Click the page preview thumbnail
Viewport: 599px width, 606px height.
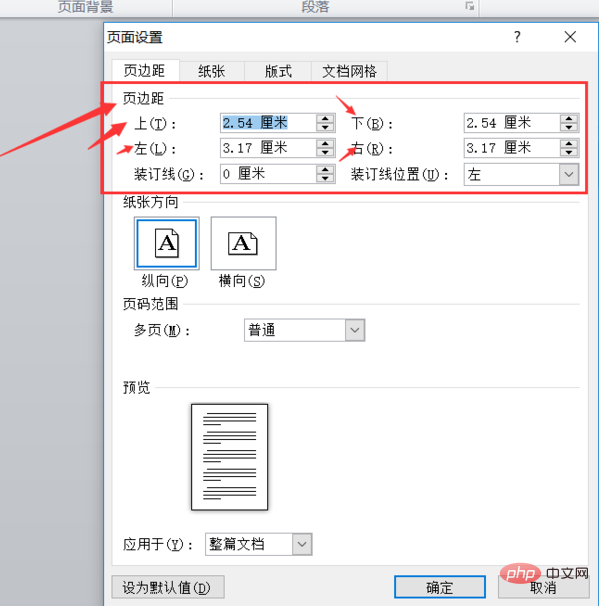(230, 457)
